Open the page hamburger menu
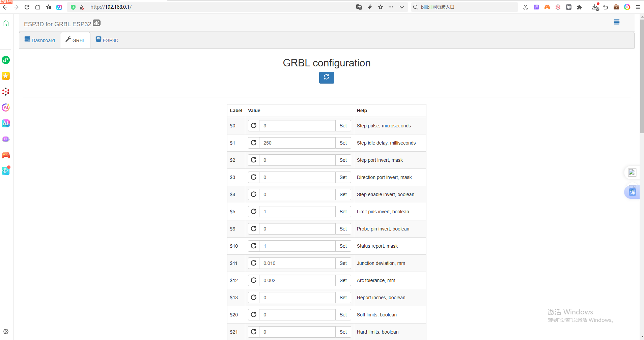The width and height of the screenshot is (644, 340). pyautogui.click(x=616, y=22)
